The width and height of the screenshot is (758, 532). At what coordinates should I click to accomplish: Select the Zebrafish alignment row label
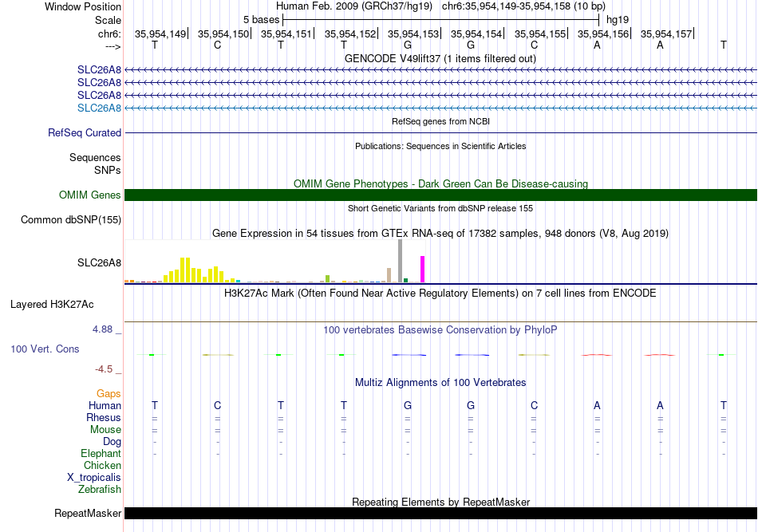coord(100,489)
